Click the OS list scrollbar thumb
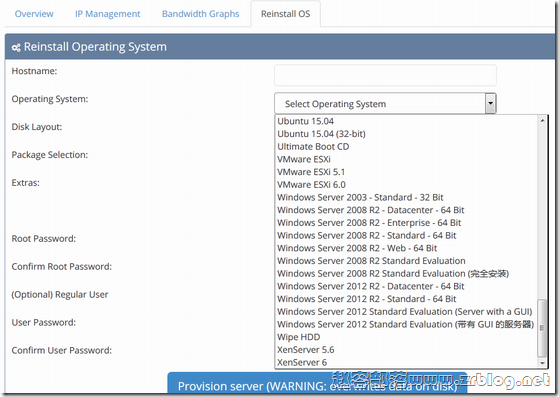The height and width of the screenshot is (397, 559). [542, 328]
